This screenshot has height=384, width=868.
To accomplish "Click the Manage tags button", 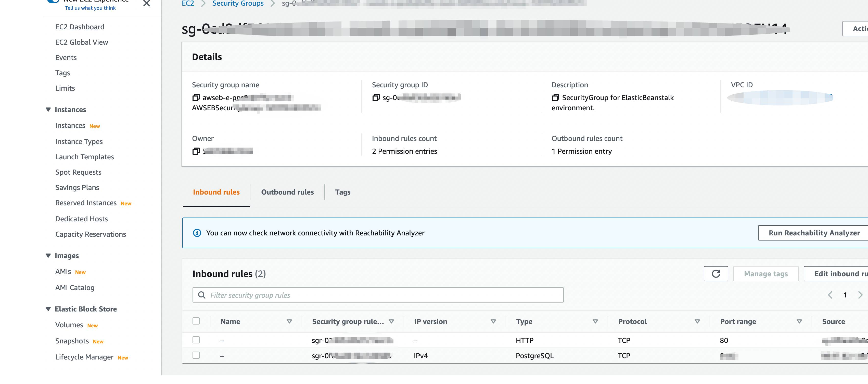I will (x=766, y=274).
